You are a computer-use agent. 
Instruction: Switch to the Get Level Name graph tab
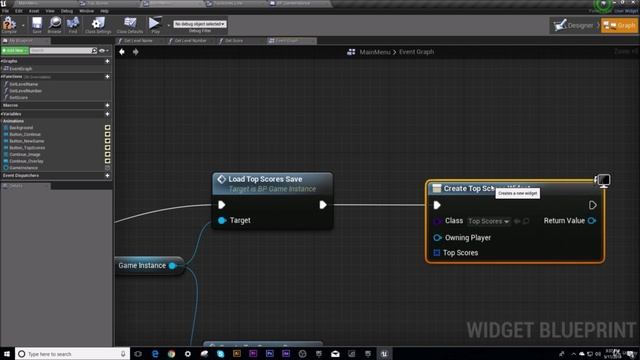[138, 41]
